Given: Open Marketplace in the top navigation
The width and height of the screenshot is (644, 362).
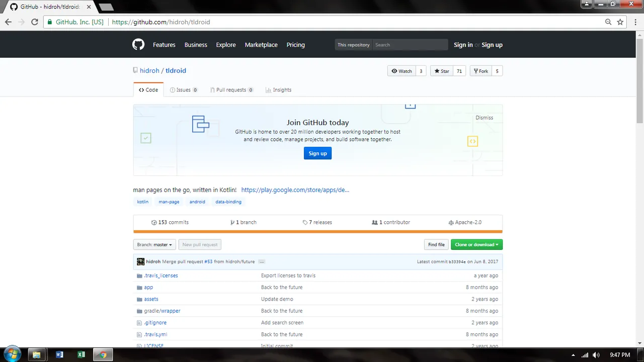Looking at the screenshot, I should point(261,45).
